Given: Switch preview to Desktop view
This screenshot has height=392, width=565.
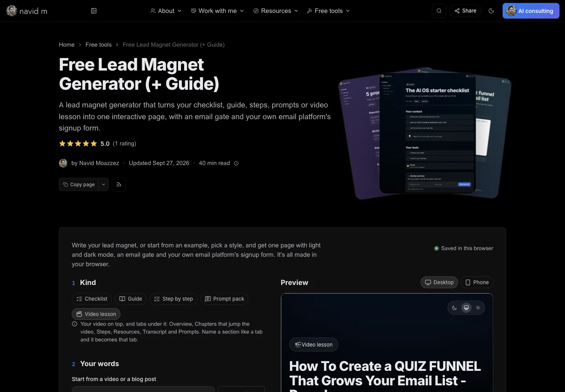Looking at the screenshot, I should click(x=439, y=282).
